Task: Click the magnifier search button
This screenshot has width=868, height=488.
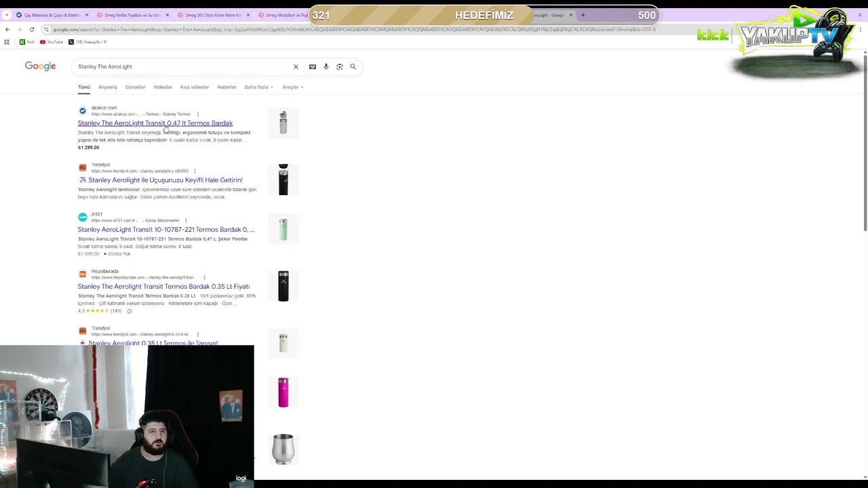Action: (353, 66)
